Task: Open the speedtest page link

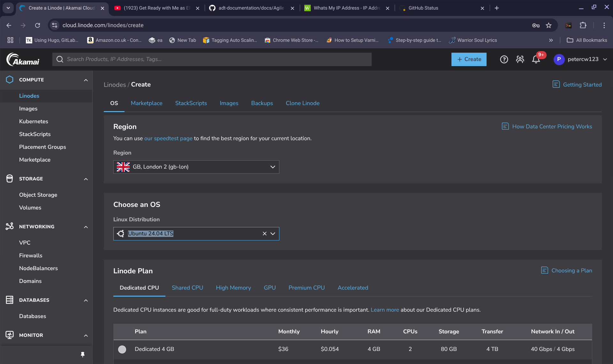Action: tap(168, 138)
